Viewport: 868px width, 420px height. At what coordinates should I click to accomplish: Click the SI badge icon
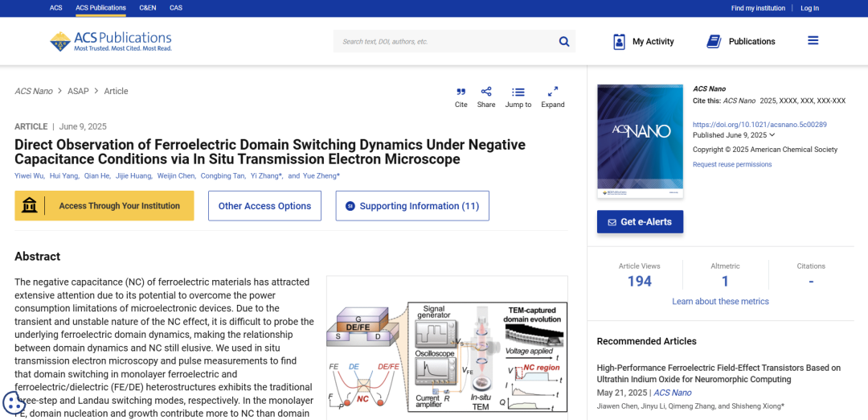click(350, 206)
